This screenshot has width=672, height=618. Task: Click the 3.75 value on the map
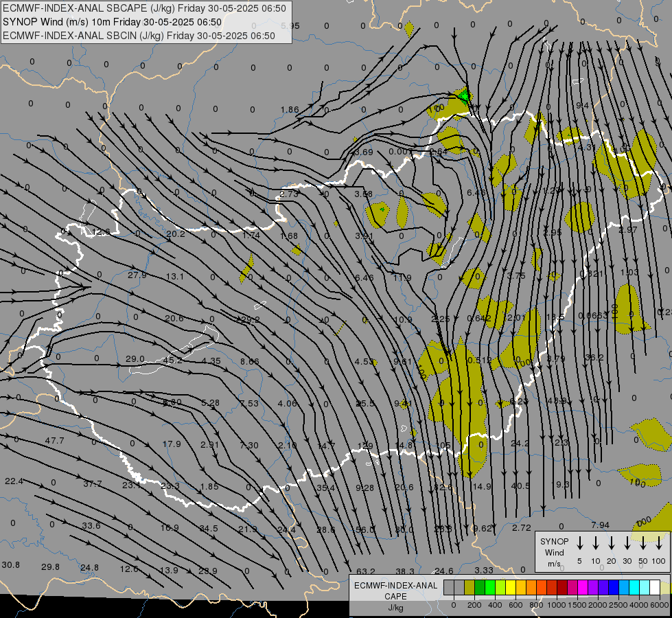(516, 276)
